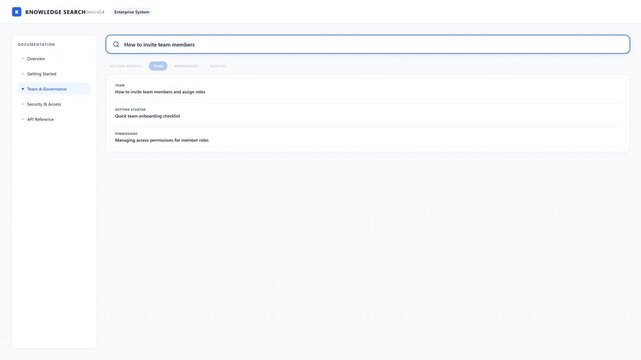Click the 'DOCUMENTATION' sidebar heading
The image size is (641, 360).
[x=36, y=45]
